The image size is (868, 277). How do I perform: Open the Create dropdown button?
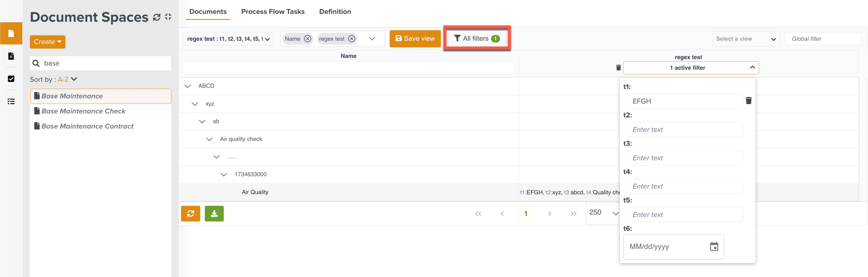48,42
